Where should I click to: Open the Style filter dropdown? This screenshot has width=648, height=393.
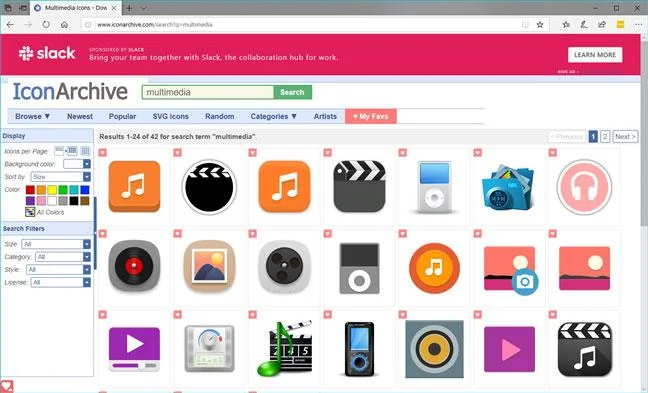pos(58,269)
